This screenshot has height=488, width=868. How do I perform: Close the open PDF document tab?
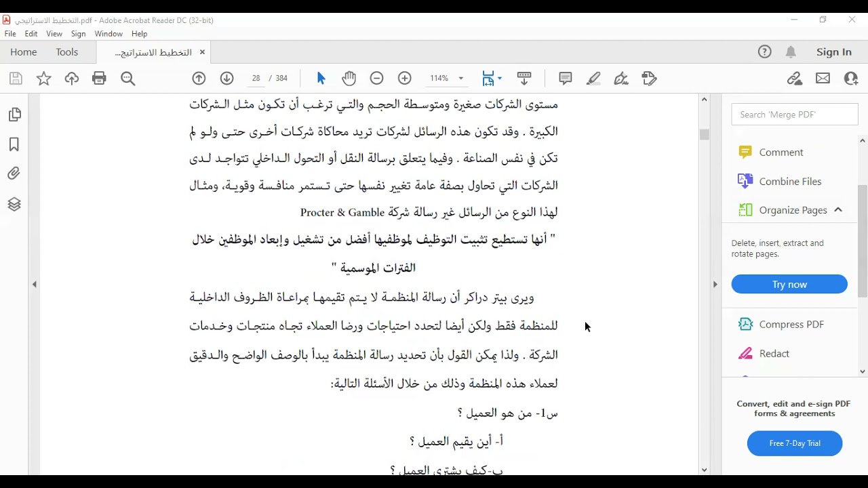[202, 52]
